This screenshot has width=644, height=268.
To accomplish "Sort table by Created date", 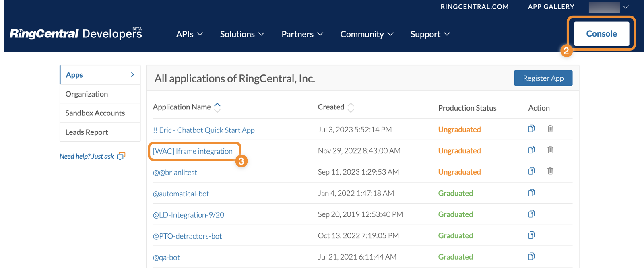I will tap(351, 107).
